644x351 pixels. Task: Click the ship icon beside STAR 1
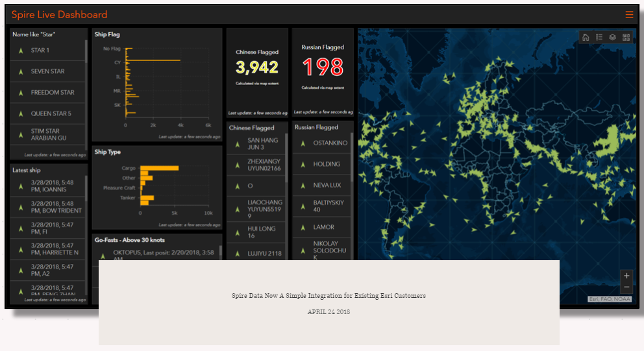tap(21, 51)
